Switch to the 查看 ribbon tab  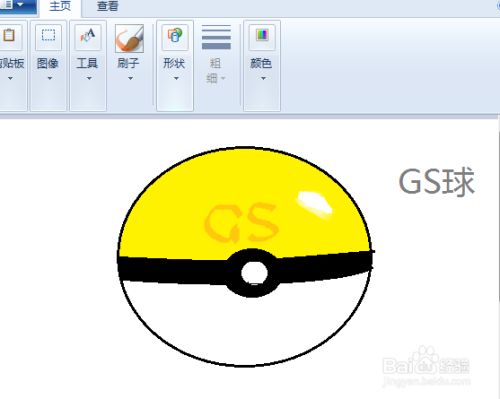(107, 6)
